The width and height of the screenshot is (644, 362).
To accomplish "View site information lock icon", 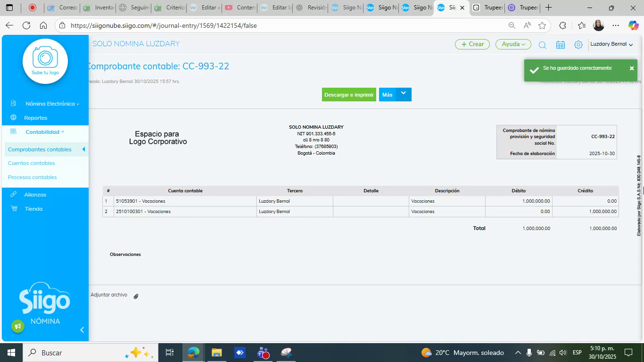I will tap(63, 25).
